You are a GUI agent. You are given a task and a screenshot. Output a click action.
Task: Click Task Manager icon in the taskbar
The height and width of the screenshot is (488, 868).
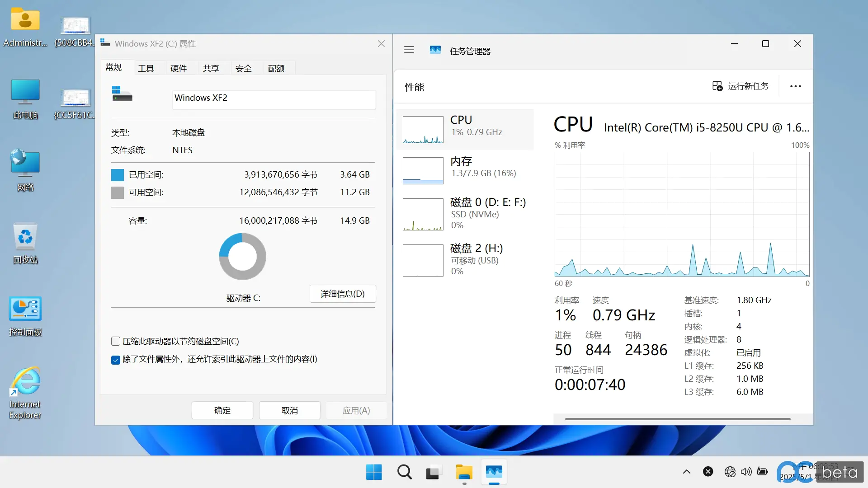pyautogui.click(x=494, y=472)
